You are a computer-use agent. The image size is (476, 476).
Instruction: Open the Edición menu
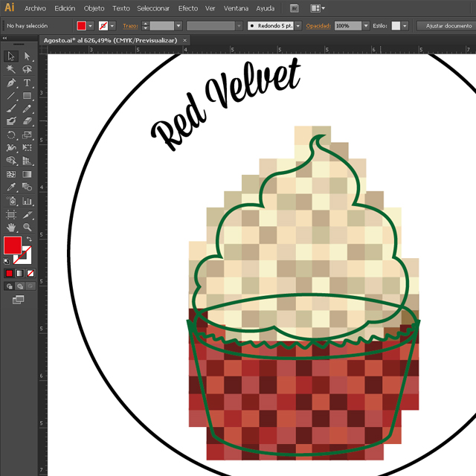point(65,8)
